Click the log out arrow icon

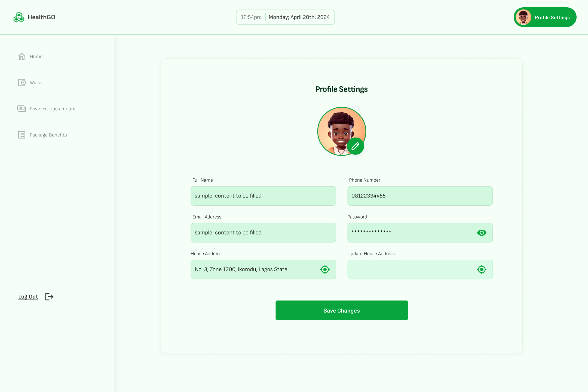tap(49, 297)
